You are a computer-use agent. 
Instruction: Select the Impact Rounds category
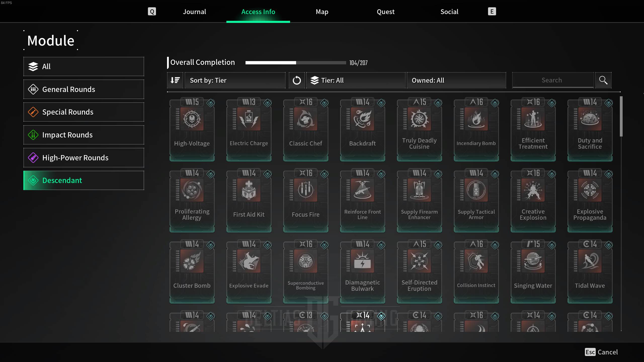[84, 135]
